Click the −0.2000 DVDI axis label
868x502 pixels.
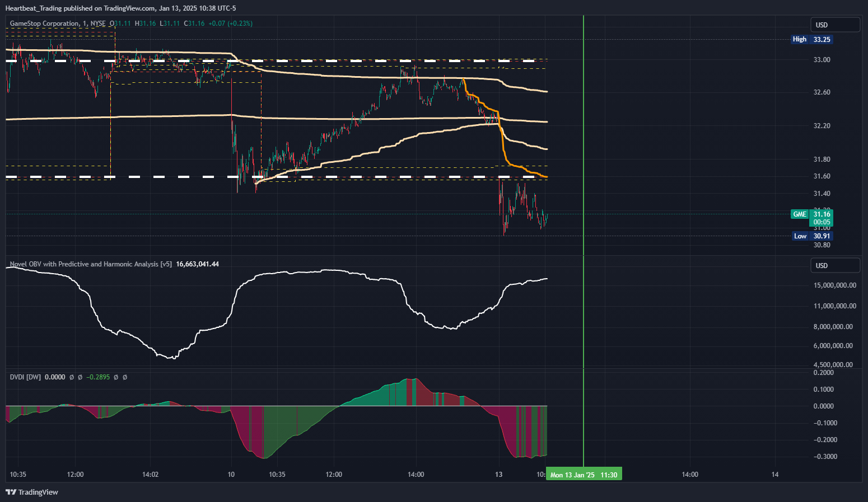(825, 440)
